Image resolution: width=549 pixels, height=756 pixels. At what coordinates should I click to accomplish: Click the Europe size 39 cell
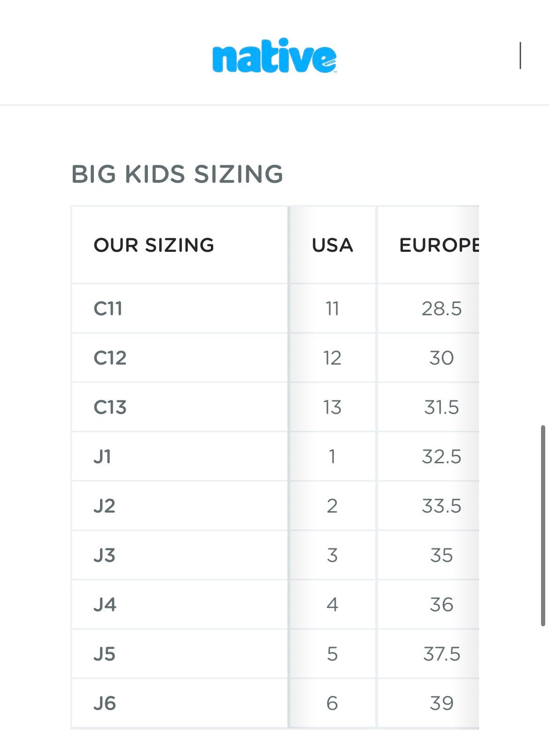[x=441, y=703]
